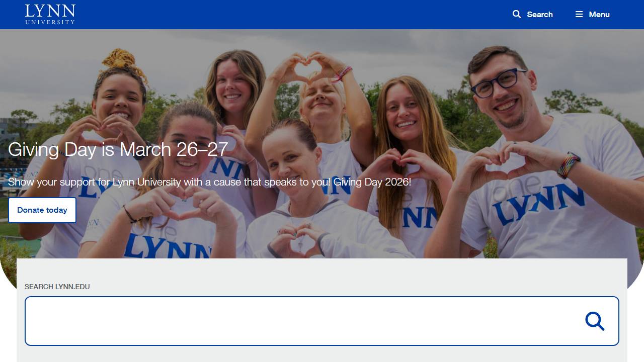This screenshot has height=362, width=644.
Task: Submit search with the large blue magnifier icon
Action: point(595,321)
